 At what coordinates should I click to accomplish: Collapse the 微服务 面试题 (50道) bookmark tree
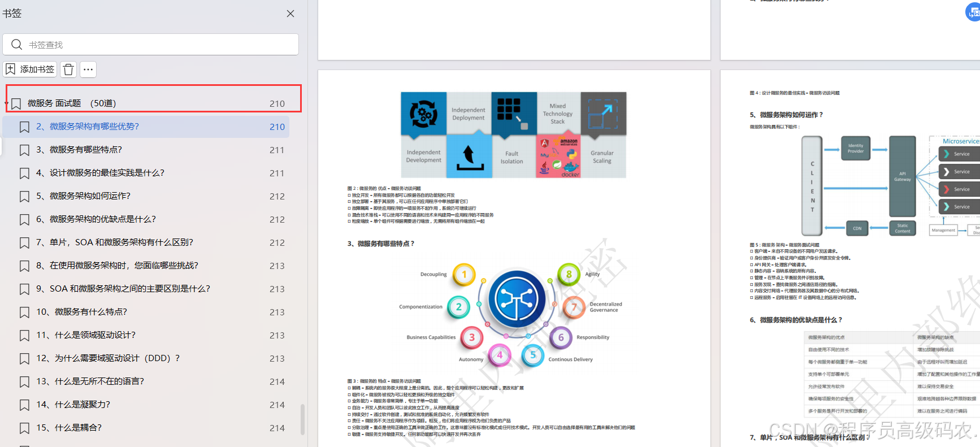pyautogui.click(x=6, y=104)
